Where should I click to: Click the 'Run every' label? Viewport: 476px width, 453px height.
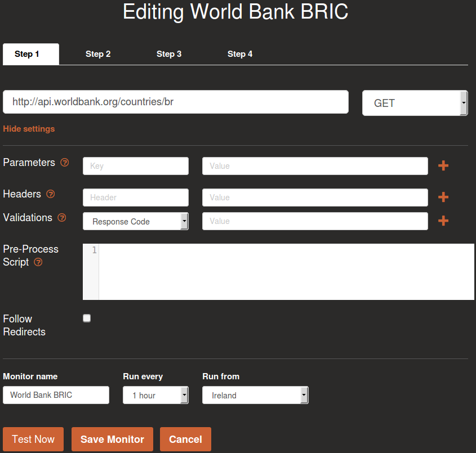pos(143,376)
